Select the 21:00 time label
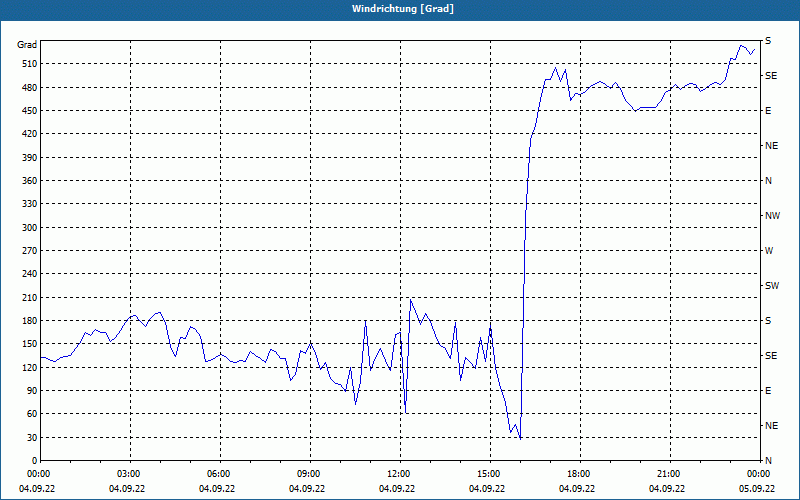The height and width of the screenshot is (500, 800). point(670,473)
